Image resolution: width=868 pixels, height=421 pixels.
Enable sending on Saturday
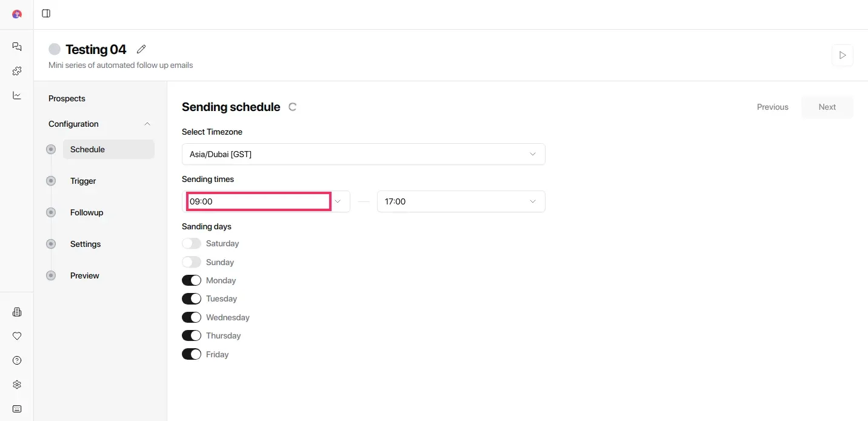tap(192, 243)
